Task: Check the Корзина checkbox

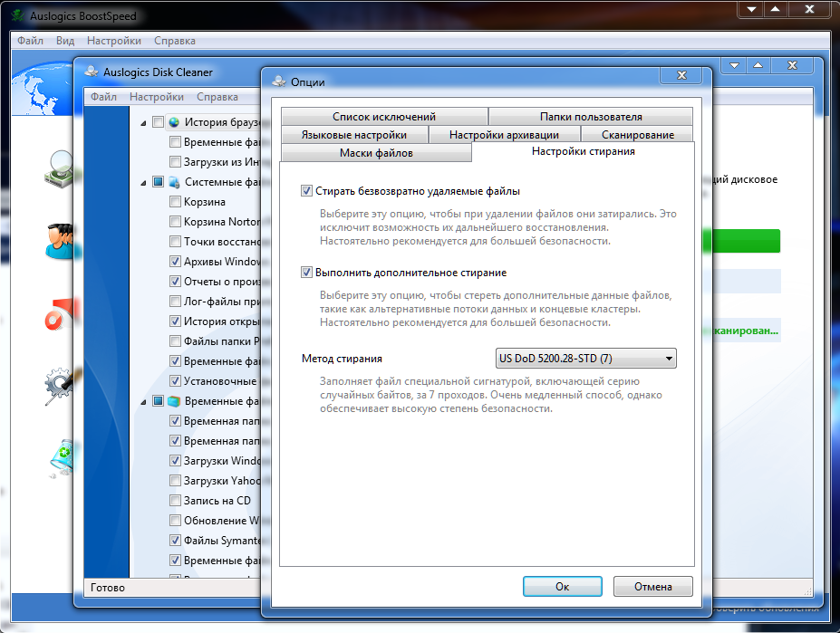Action: pyautogui.click(x=175, y=201)
